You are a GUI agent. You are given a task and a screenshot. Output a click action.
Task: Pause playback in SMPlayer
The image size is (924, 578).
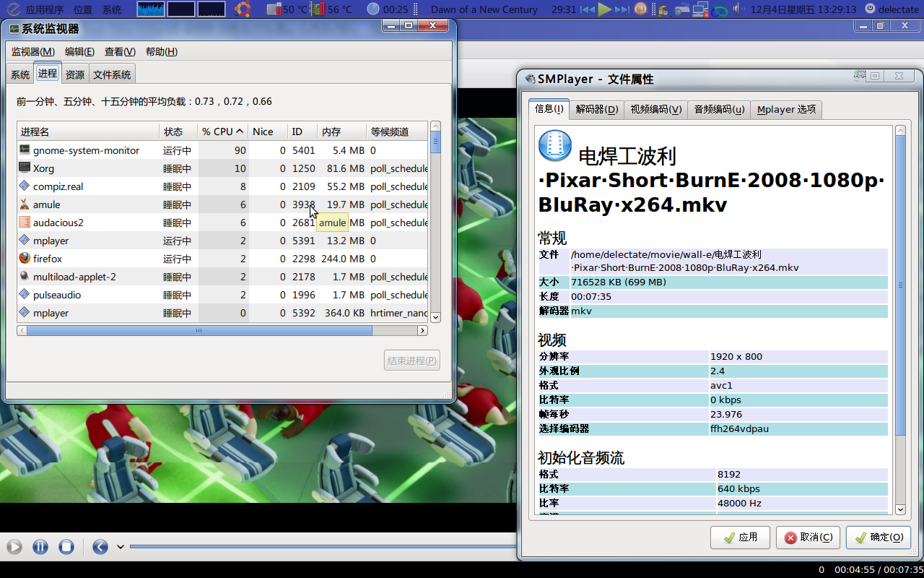tap(40, 547)
